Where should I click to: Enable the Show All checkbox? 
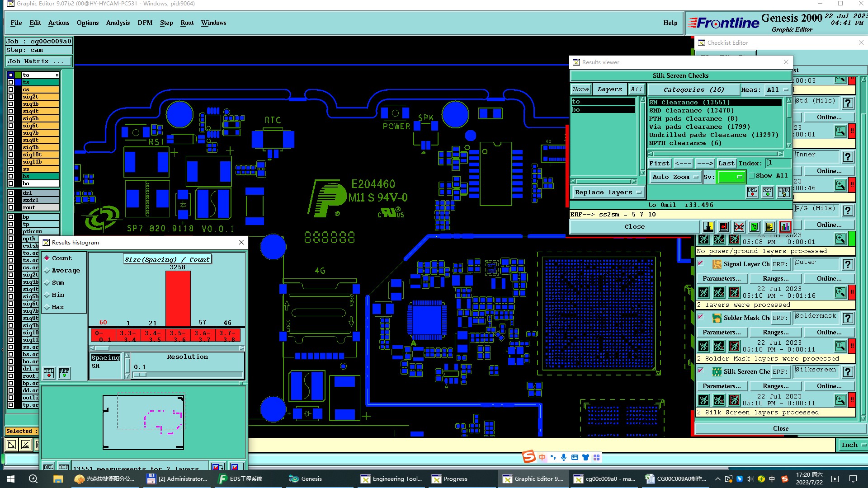click(x=752, y=176)
